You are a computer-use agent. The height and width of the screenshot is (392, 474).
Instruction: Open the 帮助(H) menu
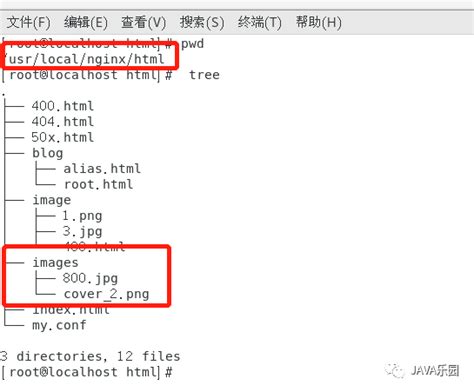(318, 22)
